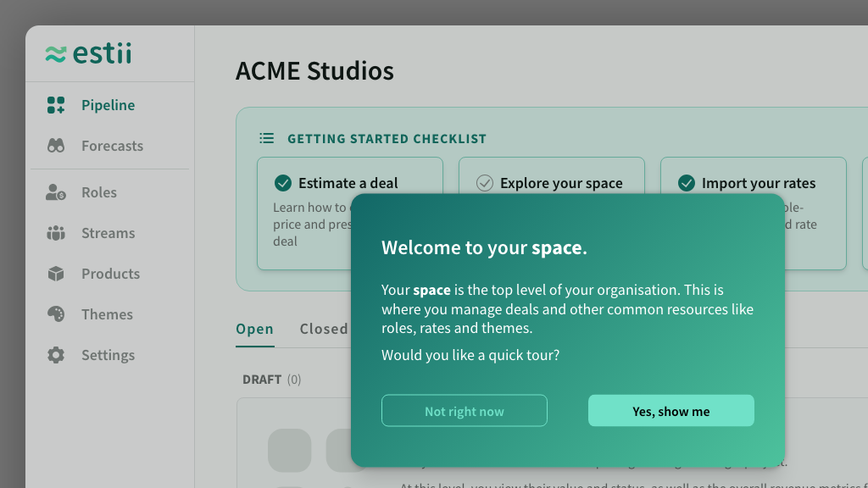Open Forecasts via the binoculars icon
The width and height of the screenshot is (868, 488).
56,146
